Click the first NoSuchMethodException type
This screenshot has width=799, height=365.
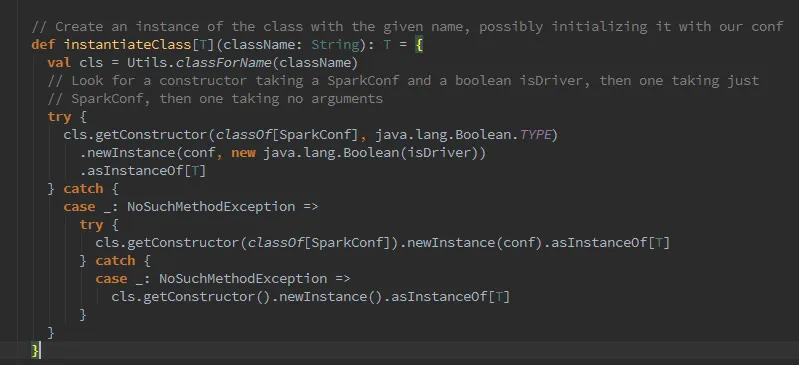(211, 206)
